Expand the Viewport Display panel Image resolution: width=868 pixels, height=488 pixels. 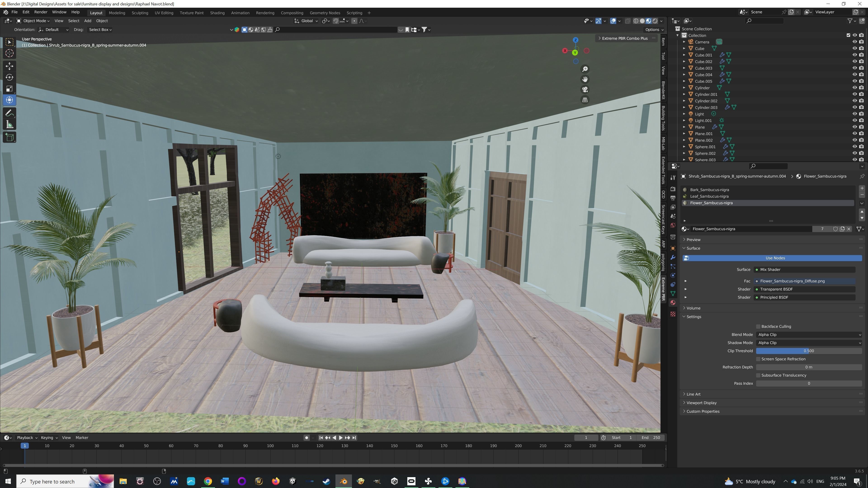702,403
